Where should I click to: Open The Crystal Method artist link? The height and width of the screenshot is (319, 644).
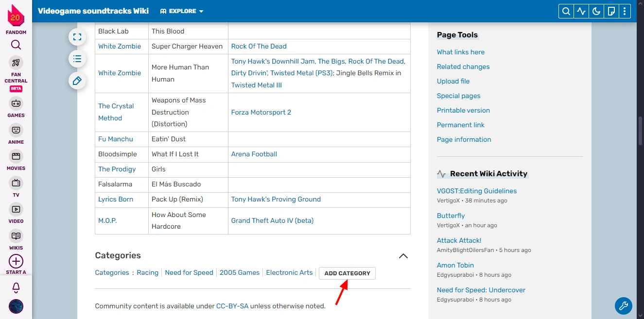tap(116, 112)
